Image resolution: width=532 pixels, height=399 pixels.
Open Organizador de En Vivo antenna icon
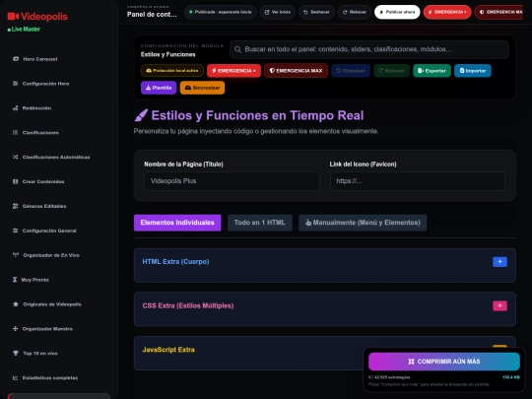[x=16, y=255]
